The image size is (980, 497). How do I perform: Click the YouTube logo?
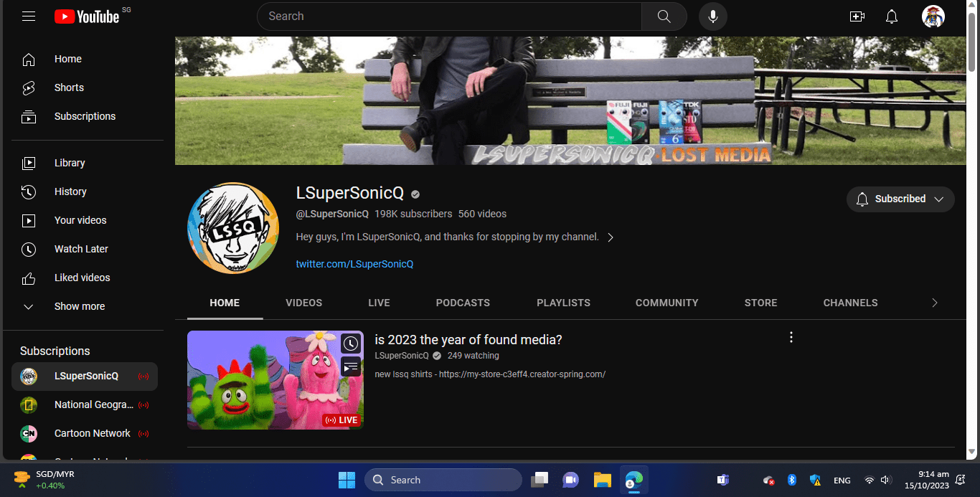pos(87,16)
